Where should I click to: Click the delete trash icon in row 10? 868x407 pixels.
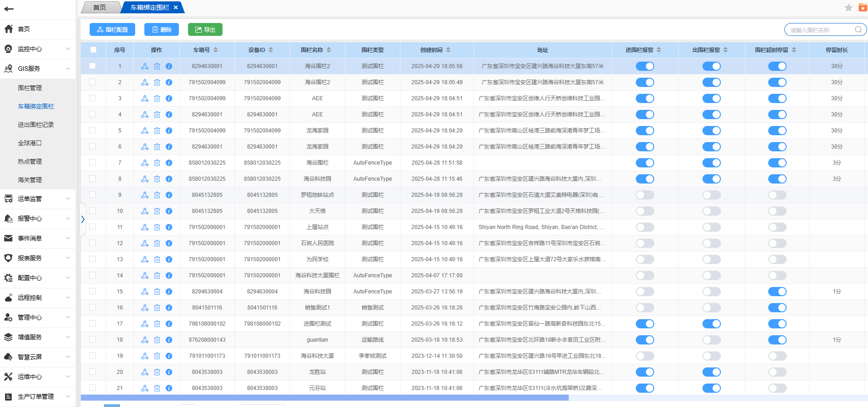[157, 211]
